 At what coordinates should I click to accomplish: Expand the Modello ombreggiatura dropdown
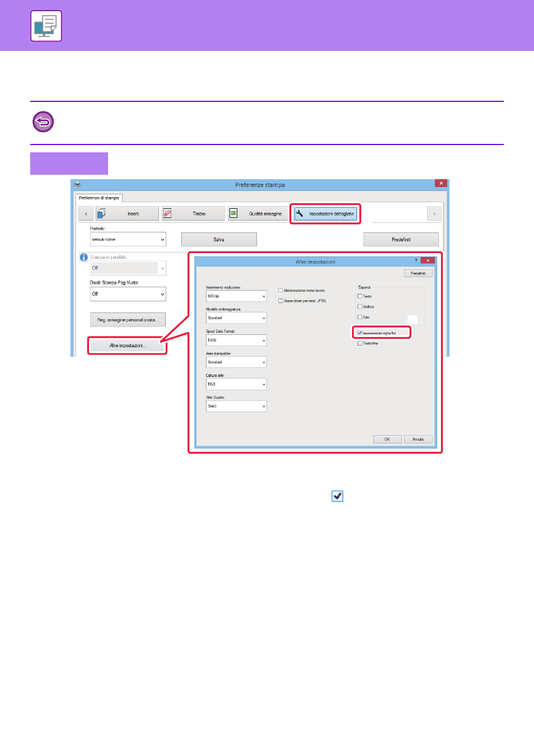tap(236, 318)
